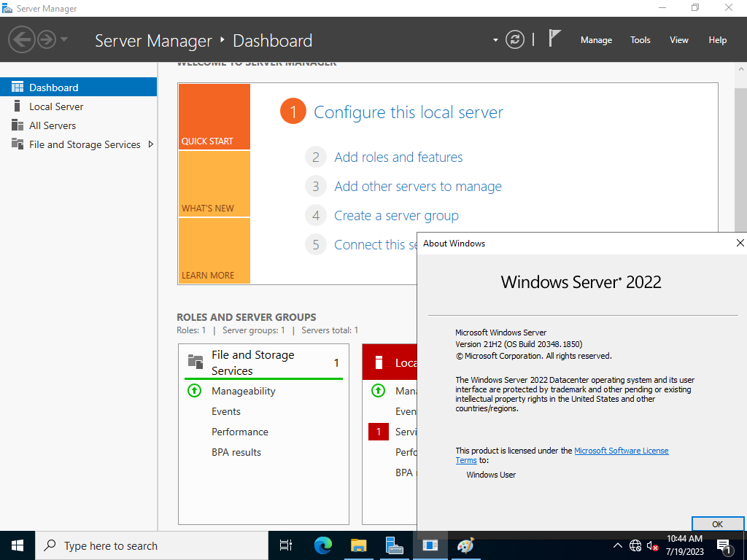Click the Task View taskbar icon

[x=286, y=545]
